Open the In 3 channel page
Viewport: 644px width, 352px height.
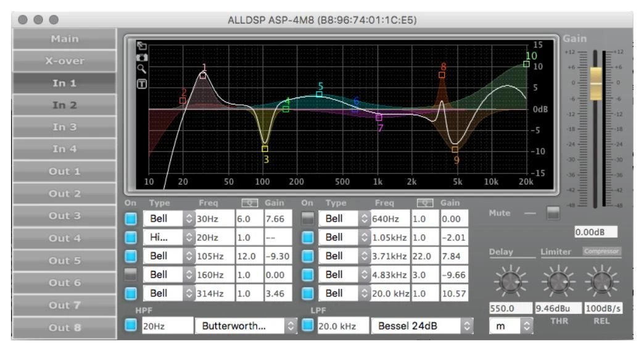tap(65, 127)
